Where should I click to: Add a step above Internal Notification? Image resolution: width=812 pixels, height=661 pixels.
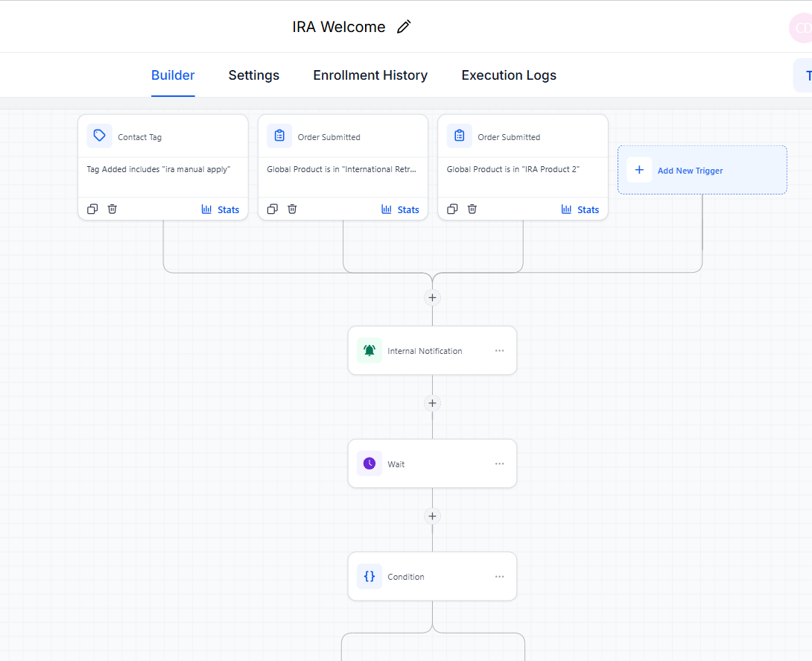click(x=432, y=297)
